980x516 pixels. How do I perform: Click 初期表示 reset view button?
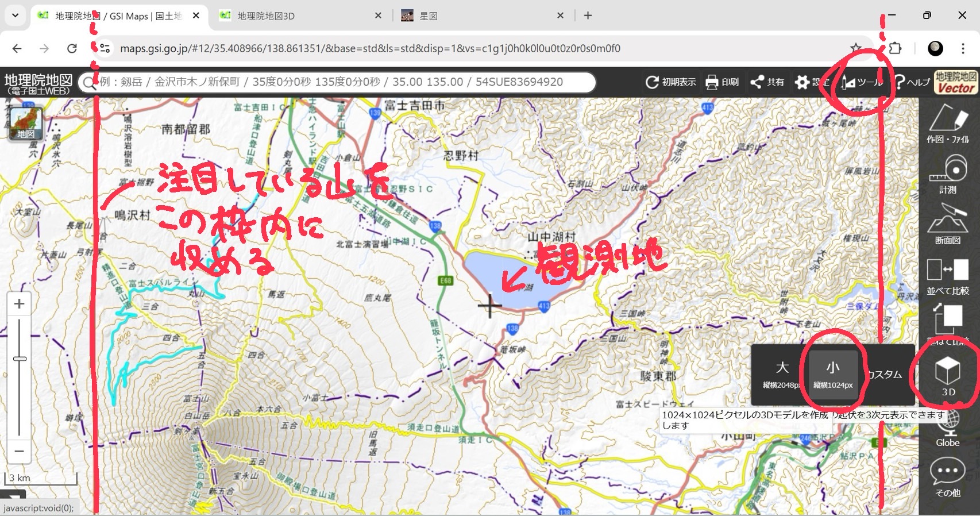(x=670, y=82)
